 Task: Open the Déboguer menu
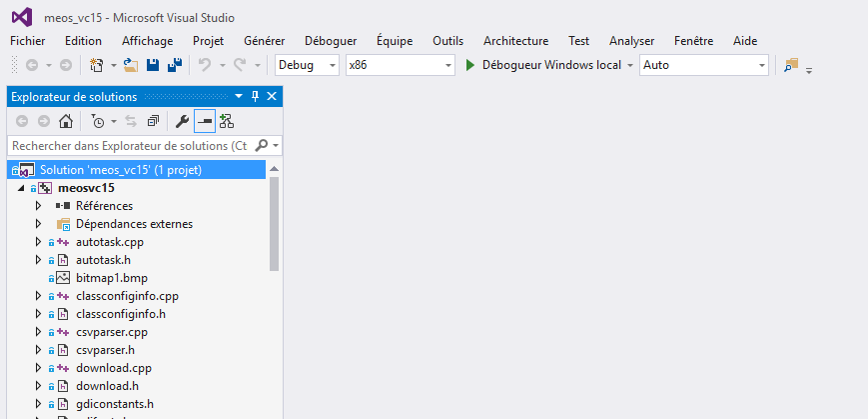(331, 41)
